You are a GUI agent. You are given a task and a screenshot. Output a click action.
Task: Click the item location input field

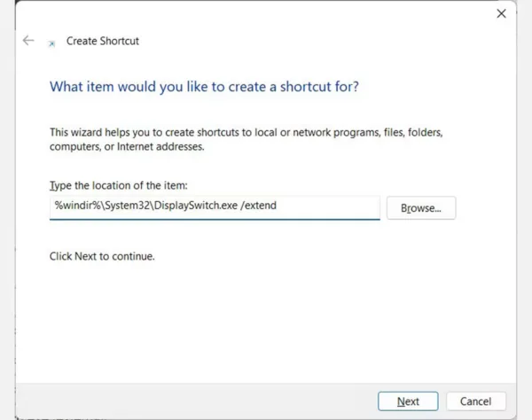tap(215, 207)
